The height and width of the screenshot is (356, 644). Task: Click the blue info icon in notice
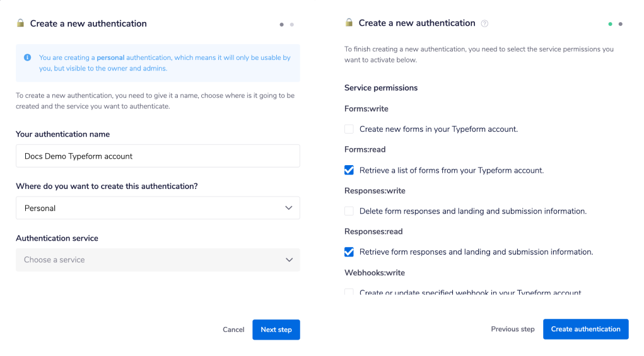(28, 57)
